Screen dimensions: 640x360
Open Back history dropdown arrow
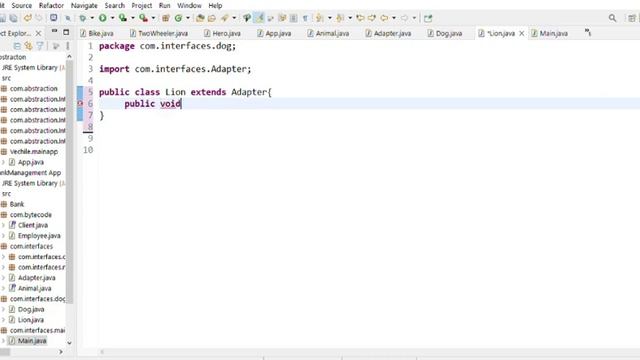coord(393,18)
